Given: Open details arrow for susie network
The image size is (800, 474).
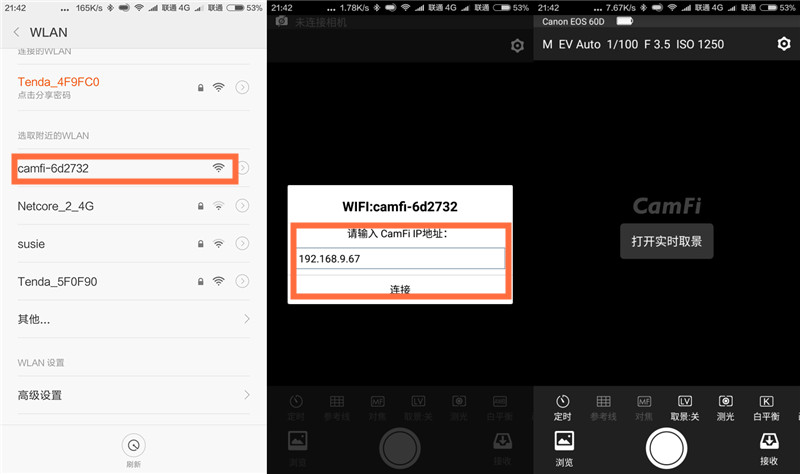Looking at the screenshot, I should [x=242, y=243].
